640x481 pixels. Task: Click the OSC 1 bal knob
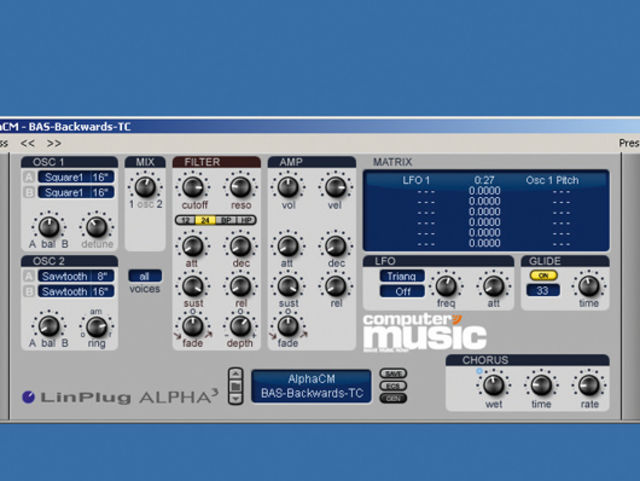click(49, 227)
